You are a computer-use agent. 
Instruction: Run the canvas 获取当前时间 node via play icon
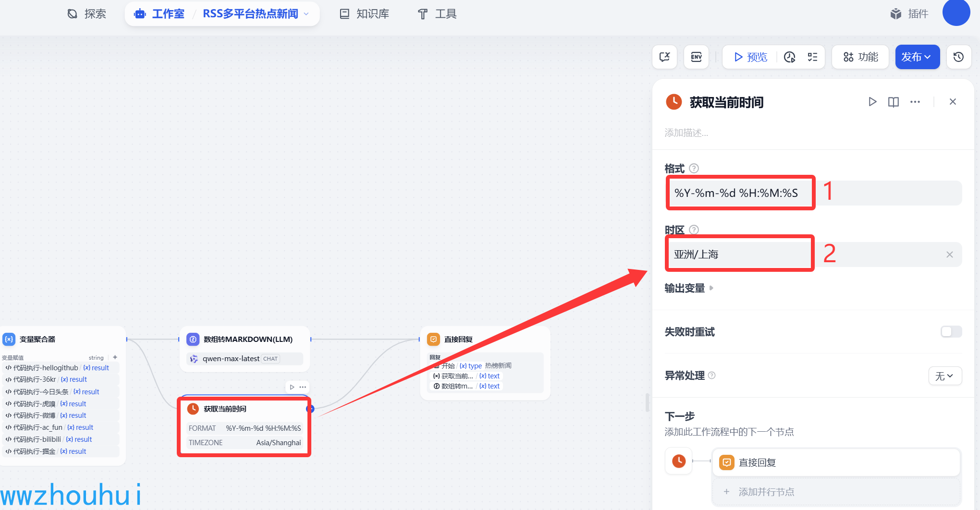tap(292, 387)
